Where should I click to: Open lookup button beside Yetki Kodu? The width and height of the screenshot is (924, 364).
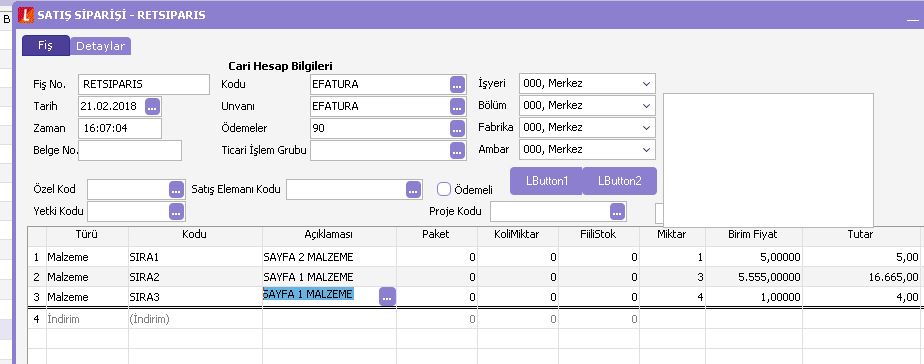(176, 211)
